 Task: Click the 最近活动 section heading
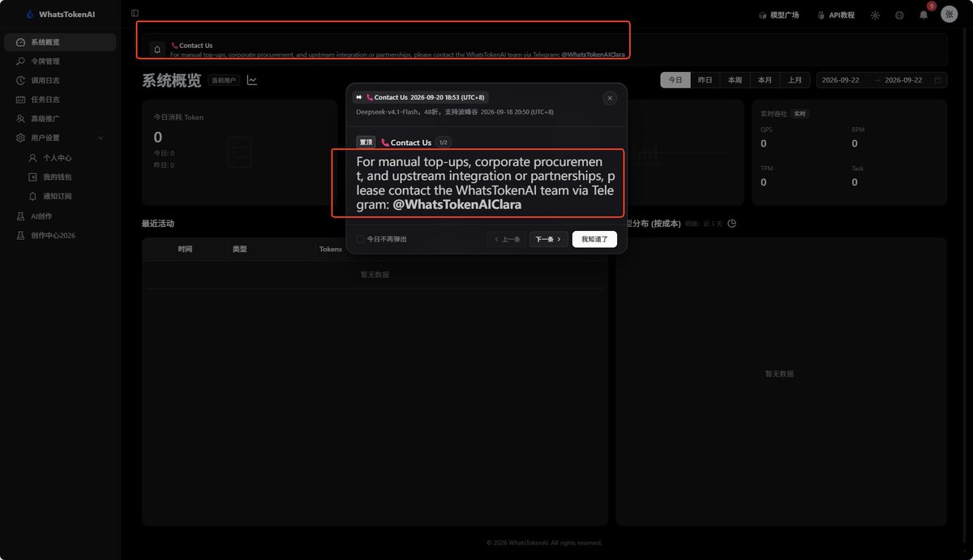pyautogui.click(x=158, y=223)
